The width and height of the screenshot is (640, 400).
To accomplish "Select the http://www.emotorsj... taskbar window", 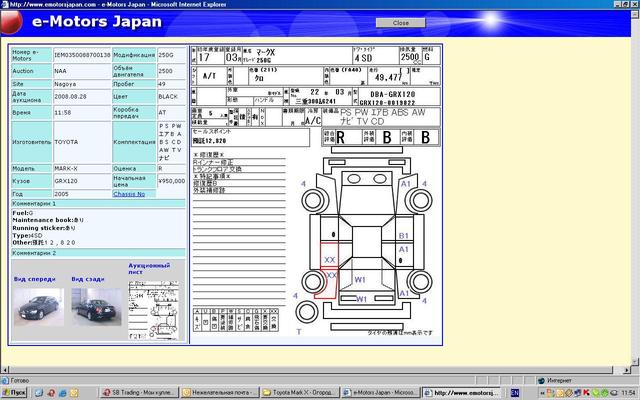I will coord(461,393).
